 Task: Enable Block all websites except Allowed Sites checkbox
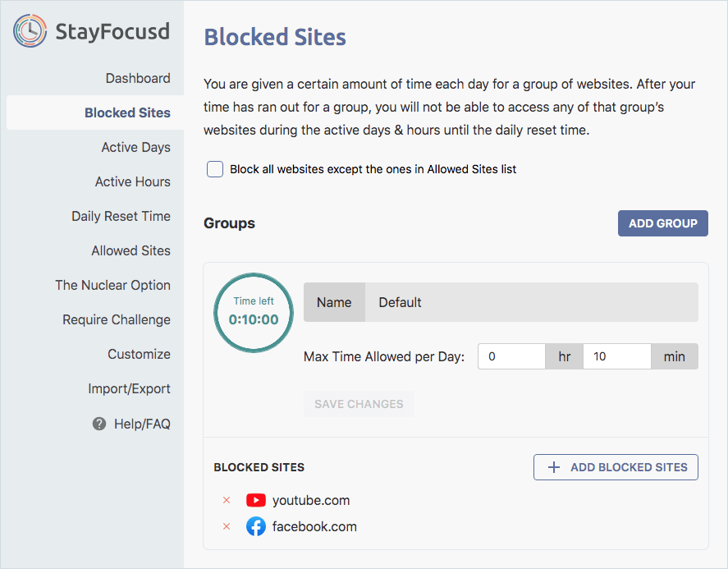pos(215,169)
